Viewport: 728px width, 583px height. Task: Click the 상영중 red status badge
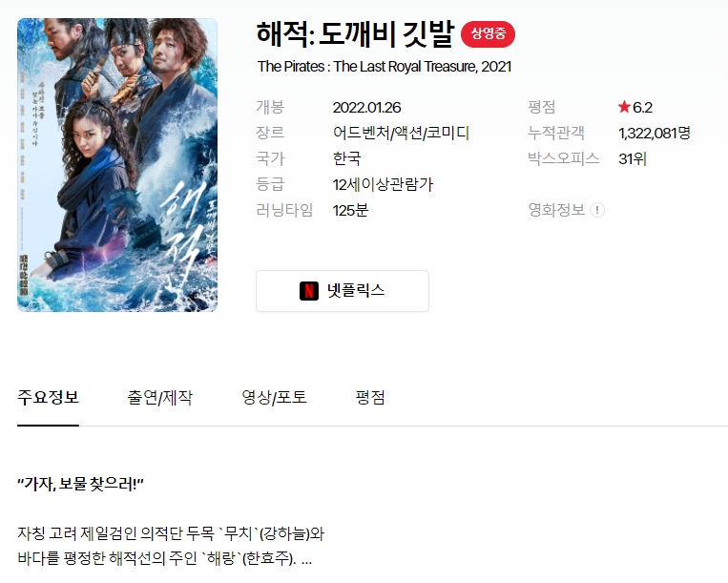488,34
